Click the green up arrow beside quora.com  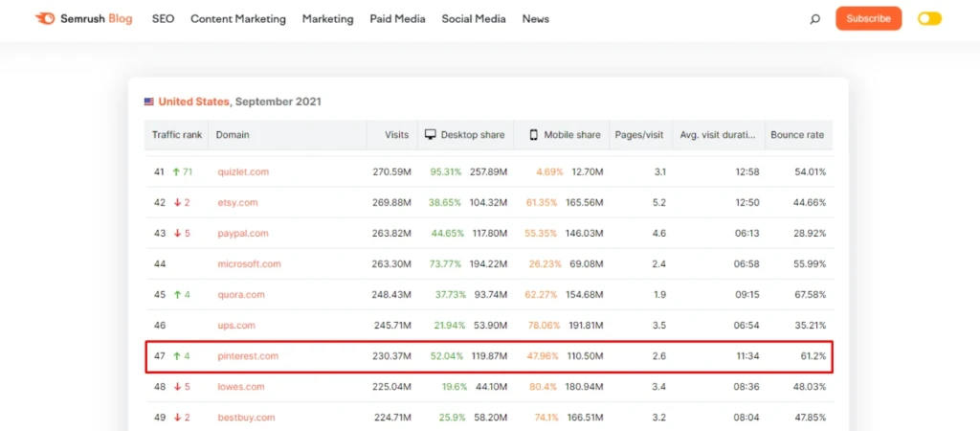tap(176, 295)
